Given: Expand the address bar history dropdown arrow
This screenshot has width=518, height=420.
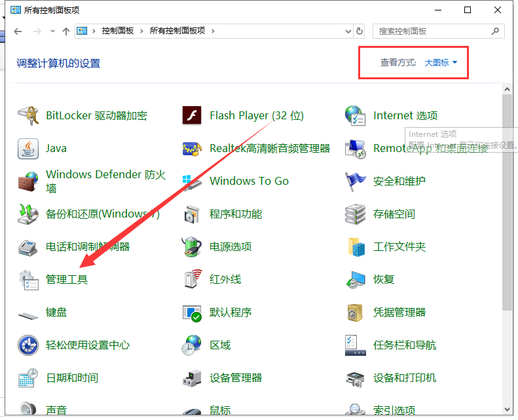Looking at the screenshot, I should (x=346, y=31).
